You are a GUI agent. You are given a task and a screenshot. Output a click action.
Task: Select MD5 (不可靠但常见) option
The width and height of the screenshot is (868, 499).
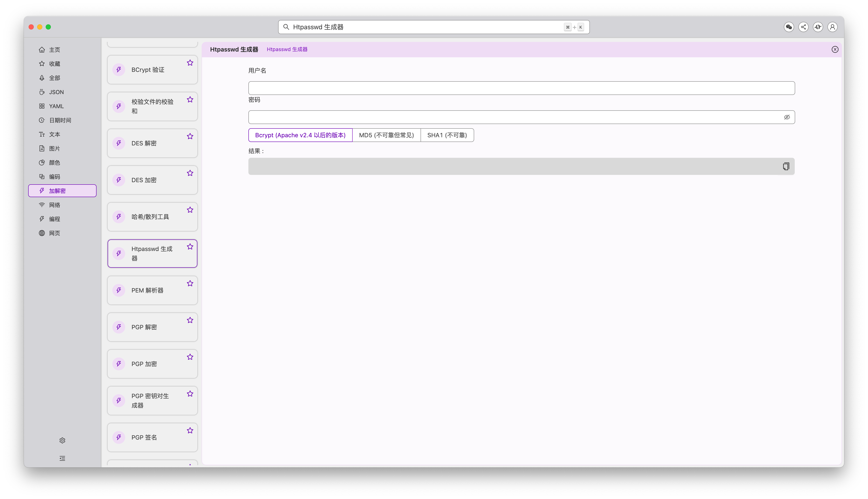click(x=386, y=135)
